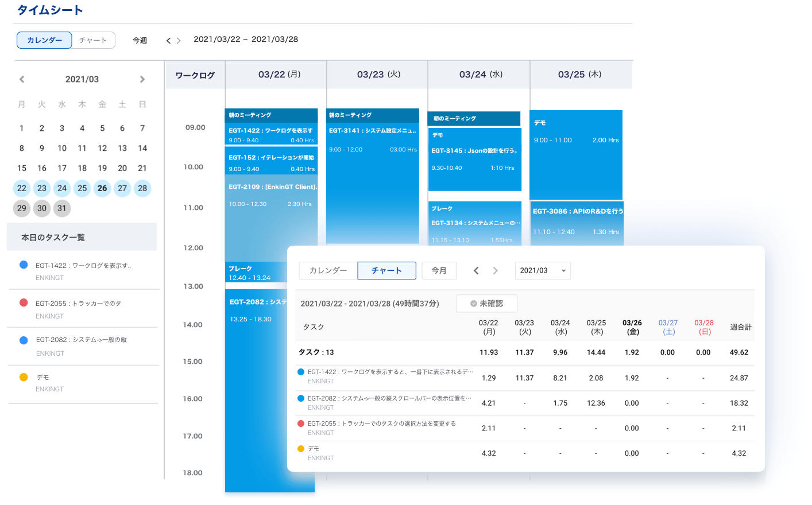The width and height of the screenshot is (812, 505).
Task: Click the 今週 button
Action: (140, 40)
